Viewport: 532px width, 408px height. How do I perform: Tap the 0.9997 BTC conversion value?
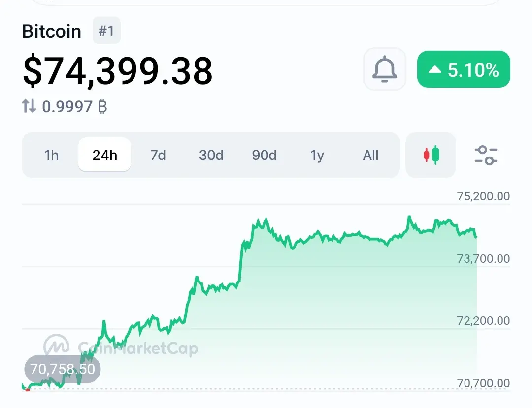(x=74, y=106)
